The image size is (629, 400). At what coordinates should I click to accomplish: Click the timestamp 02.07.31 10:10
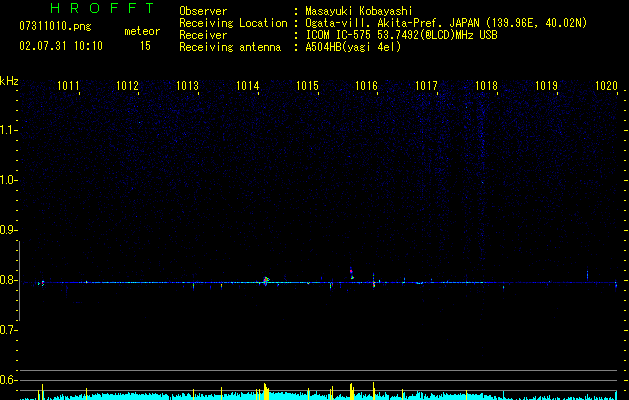click(x=61, y=46)
